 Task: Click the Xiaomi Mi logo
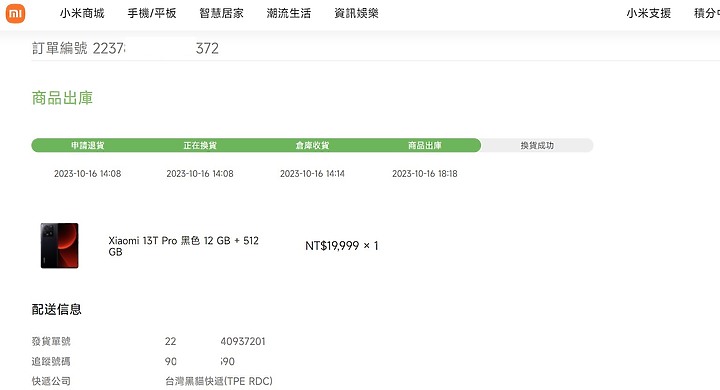click(x=15, y=13)
